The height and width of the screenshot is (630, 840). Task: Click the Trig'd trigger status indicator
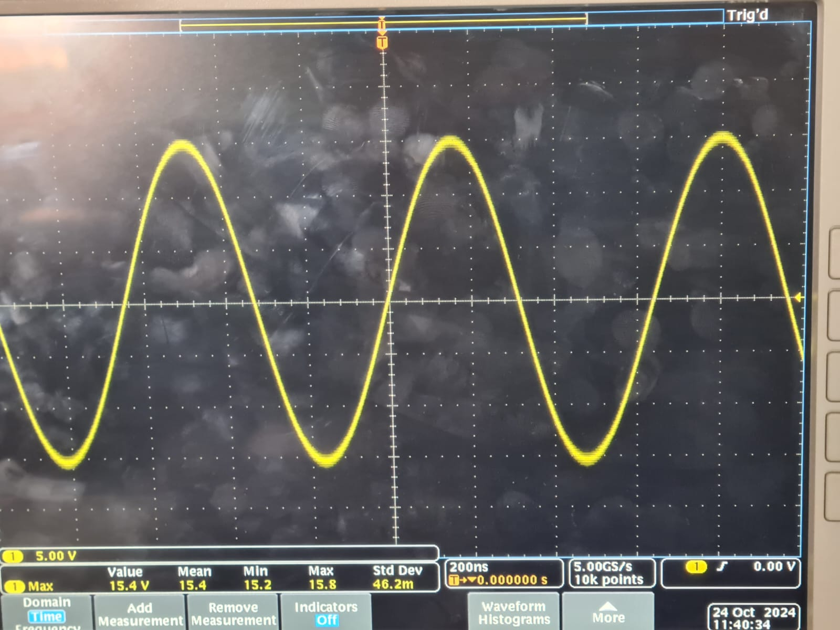click(x=747, y=15)
